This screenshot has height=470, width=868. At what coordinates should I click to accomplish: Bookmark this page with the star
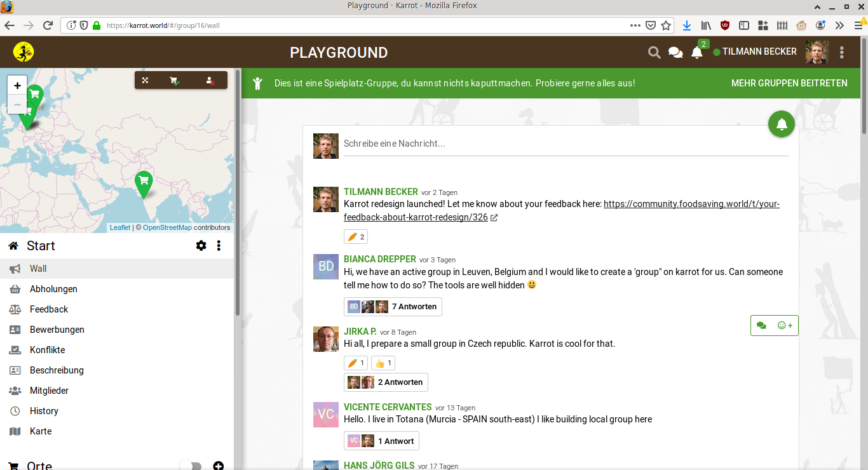coord(666,25)
